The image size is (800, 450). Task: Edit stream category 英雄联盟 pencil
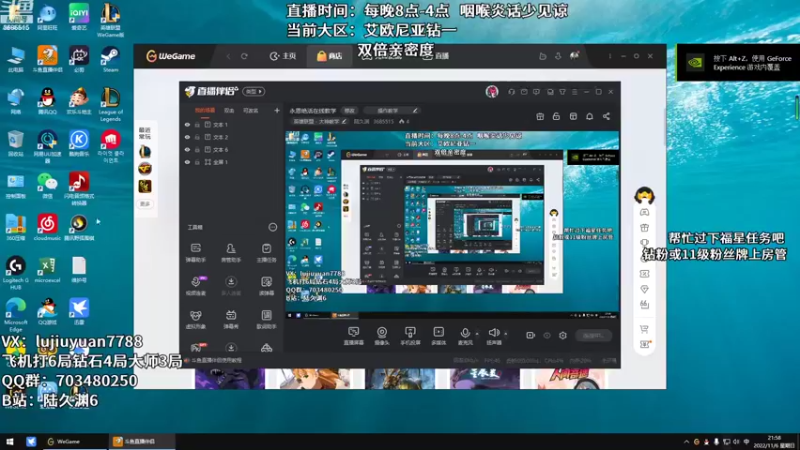click(344, 121)
